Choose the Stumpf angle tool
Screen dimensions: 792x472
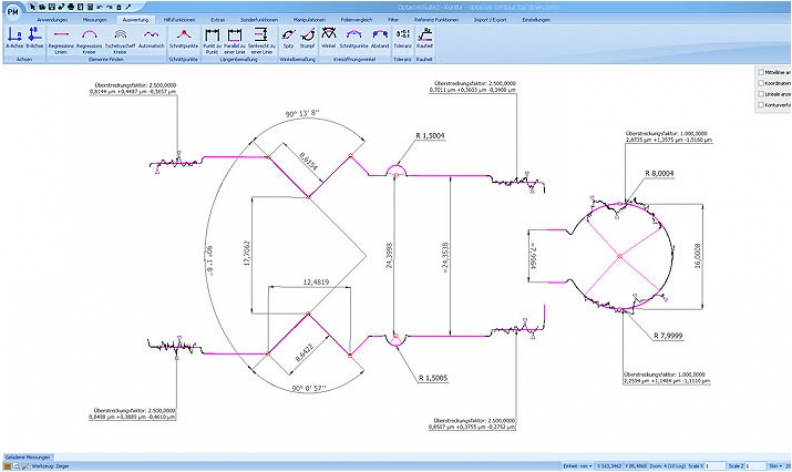(x=307, y=38)
